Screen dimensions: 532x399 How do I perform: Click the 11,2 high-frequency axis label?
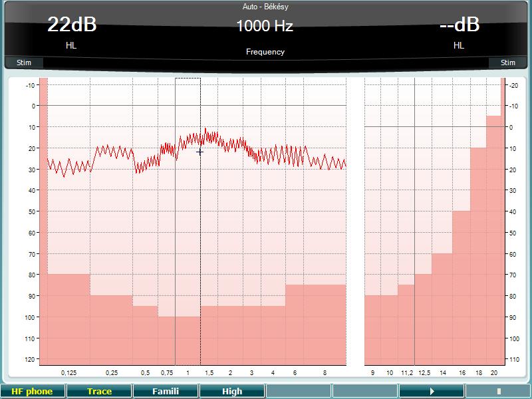click(x=407, y=373)
